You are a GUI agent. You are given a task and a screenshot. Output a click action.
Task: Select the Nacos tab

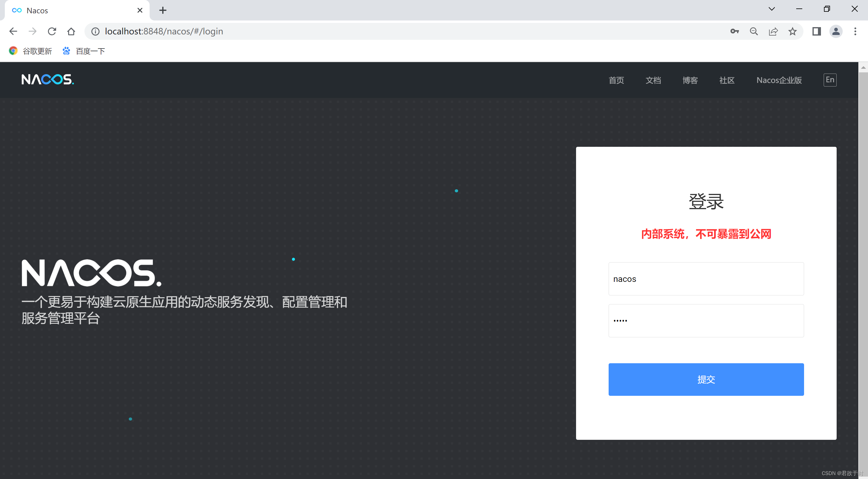[77, 11]
